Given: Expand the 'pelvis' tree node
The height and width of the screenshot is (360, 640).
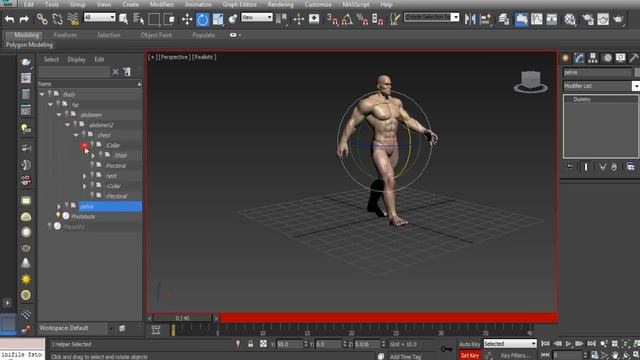Looking at the screenshot, I should click(x=59, y=206).
